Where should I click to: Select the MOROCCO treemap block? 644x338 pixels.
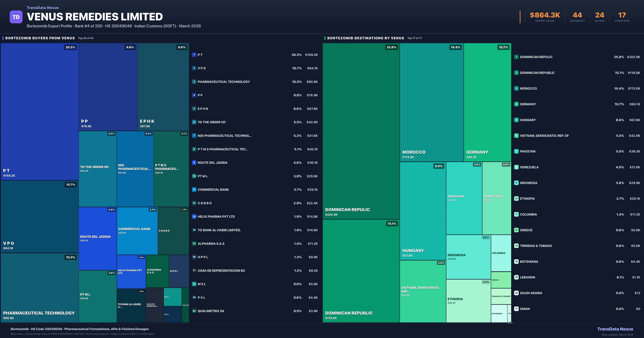click(431, 102)
